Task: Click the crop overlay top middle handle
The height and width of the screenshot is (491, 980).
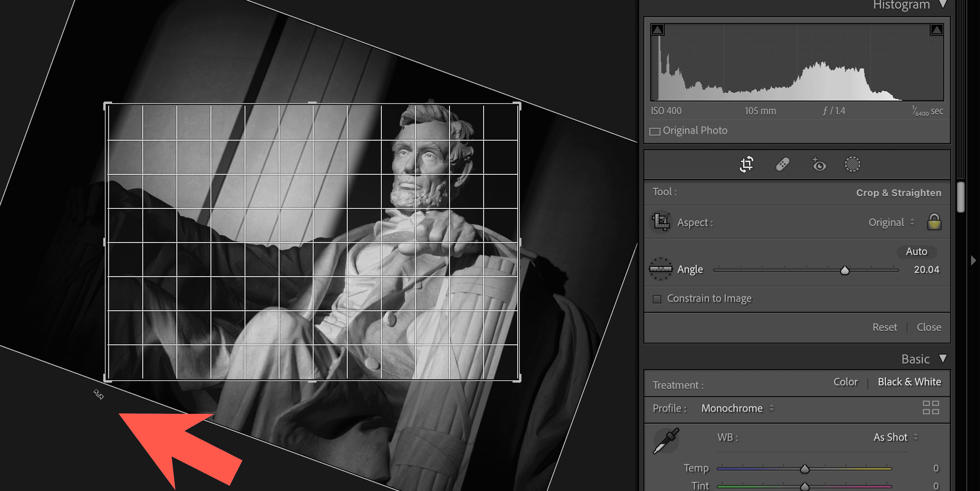Action: (x=312, y=103)
